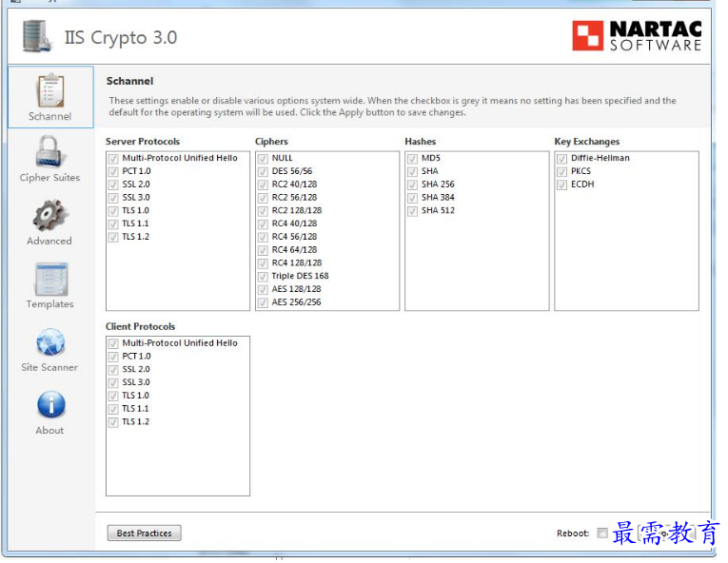Toggle server TLS 1.2 checkbox
The image size is (728, 563).
tap(113, 237)
